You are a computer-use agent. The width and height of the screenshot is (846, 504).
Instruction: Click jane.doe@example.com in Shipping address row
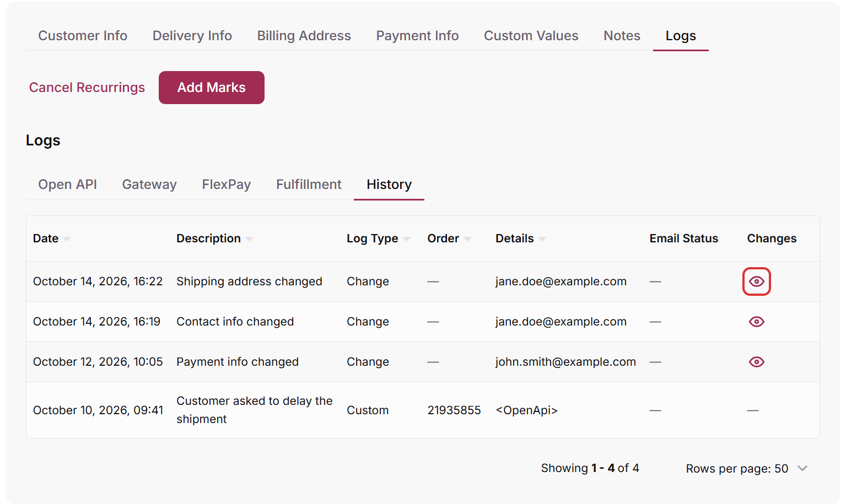[x=561, y=281]
